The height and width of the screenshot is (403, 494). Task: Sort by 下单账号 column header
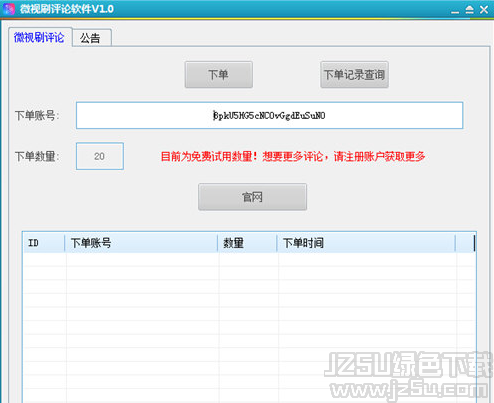click(141, 243)
